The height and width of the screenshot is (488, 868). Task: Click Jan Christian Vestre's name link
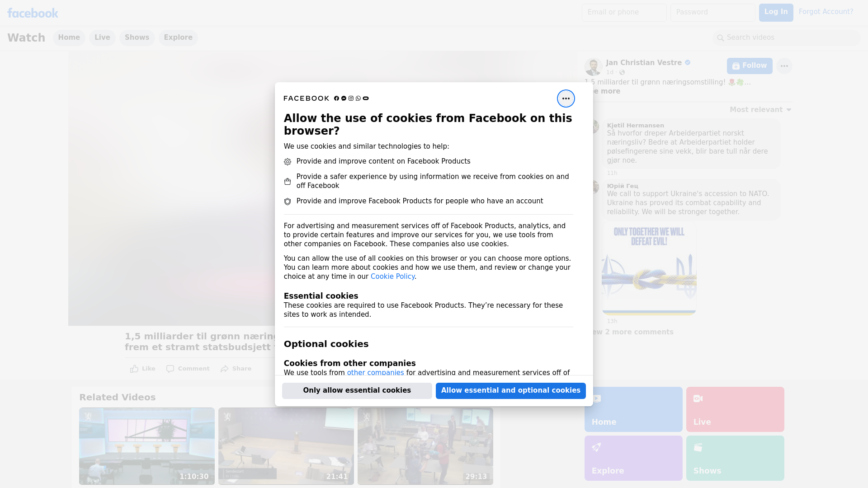click(x=644, y=63)
